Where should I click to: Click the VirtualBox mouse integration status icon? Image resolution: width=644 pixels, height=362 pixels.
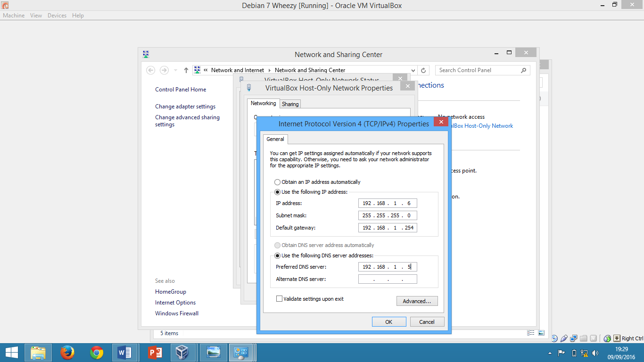[607, 338]
